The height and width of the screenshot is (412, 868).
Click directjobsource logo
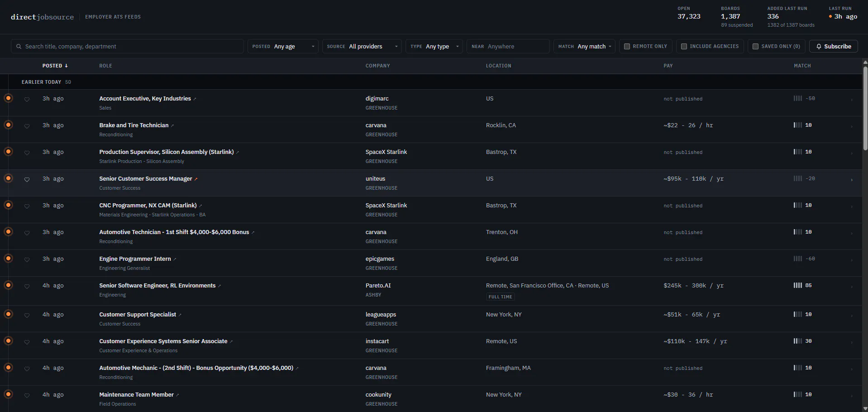pos(42,17)
